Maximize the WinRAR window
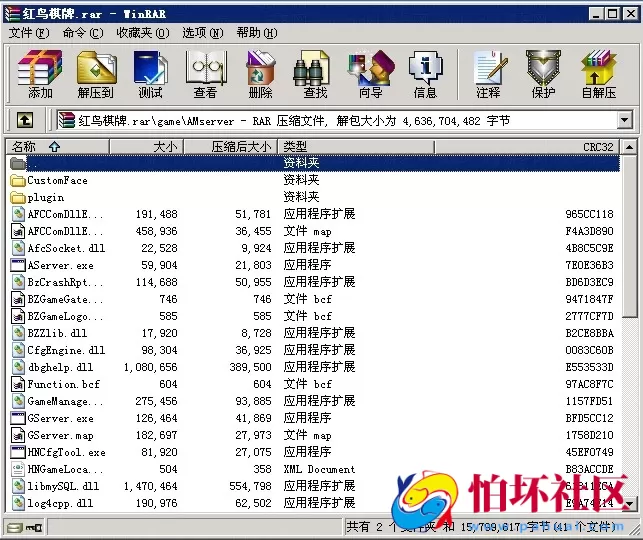Image resolution: width=643 pixels, height=540 pixels. [613, 14]
